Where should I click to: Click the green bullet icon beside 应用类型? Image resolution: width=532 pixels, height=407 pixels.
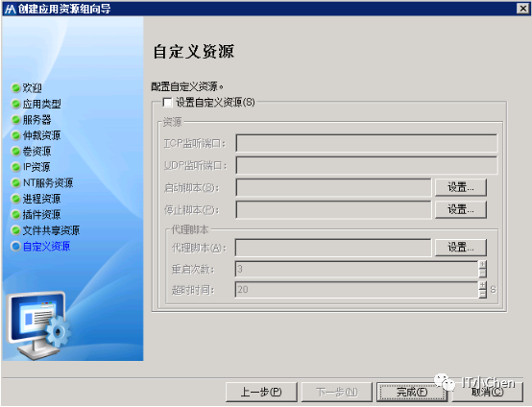point(15,104)
